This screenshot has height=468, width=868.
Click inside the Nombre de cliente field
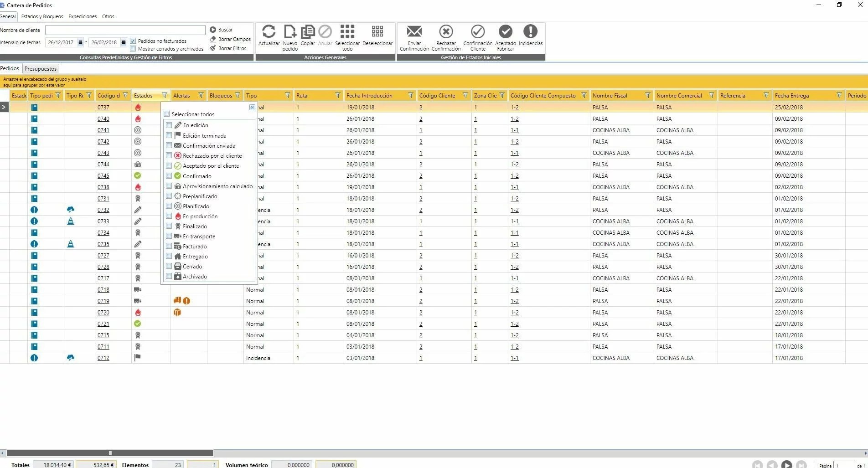(125, 30)
